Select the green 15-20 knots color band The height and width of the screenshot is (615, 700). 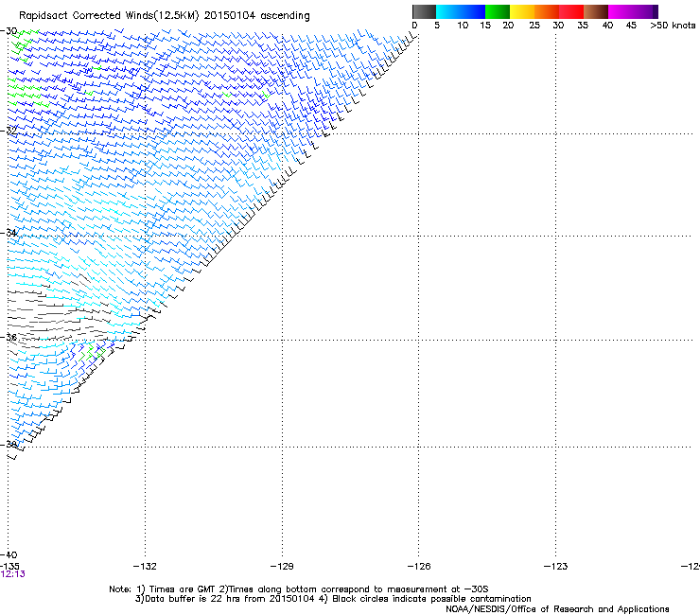point(498,11)
